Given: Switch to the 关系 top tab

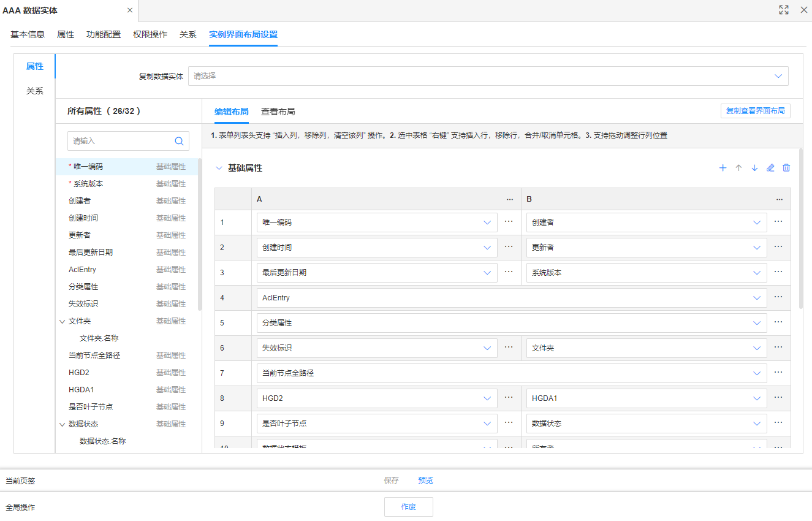Looking at the screenshot, I should (188, 34).
